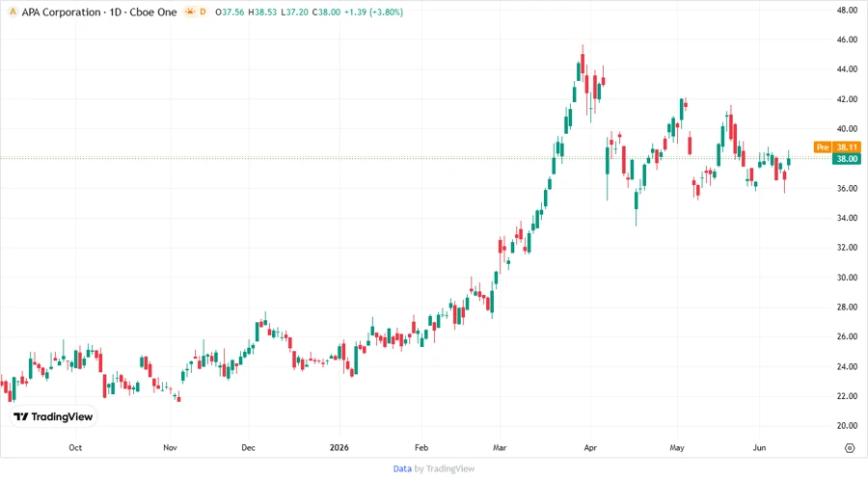Click the Apr time axis label
The height and width of the screenshot is (480, 868).
pyautogui.click(x=590, y=447)
